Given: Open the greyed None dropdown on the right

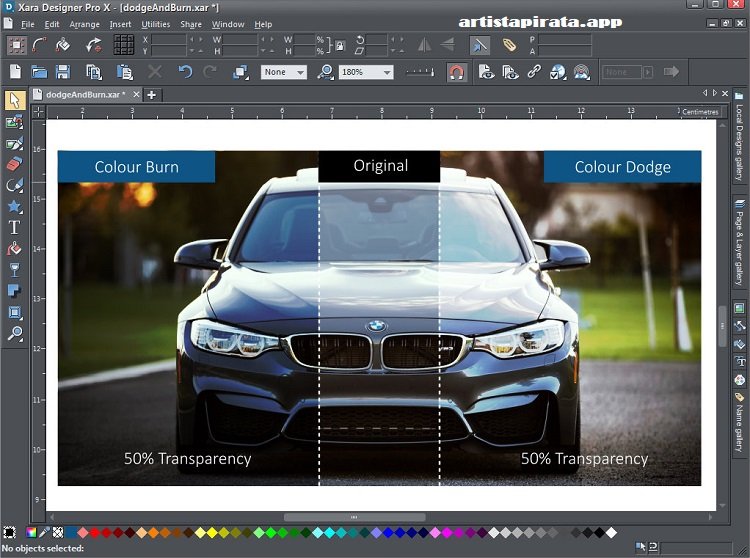Looking at the screenshot, I should [x=627, y=72].
